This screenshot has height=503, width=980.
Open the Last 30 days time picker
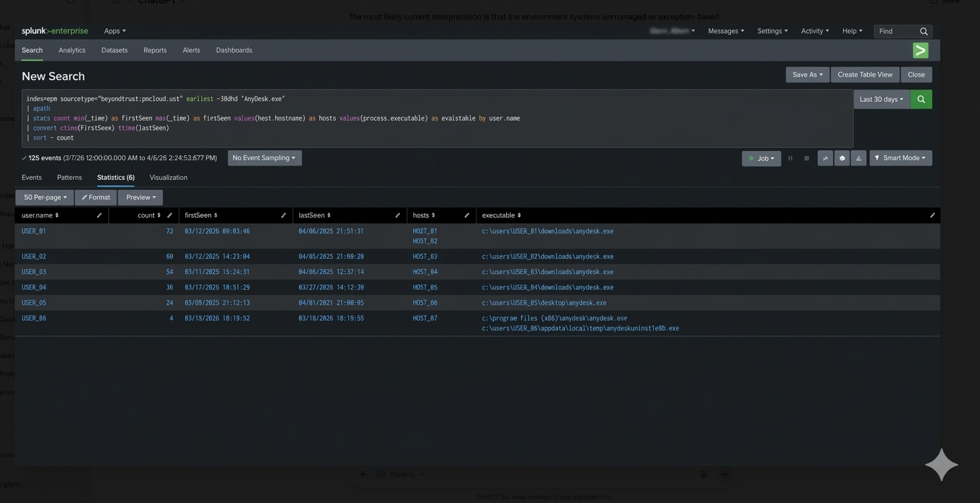pyautogui.click(x=882, y=99)
